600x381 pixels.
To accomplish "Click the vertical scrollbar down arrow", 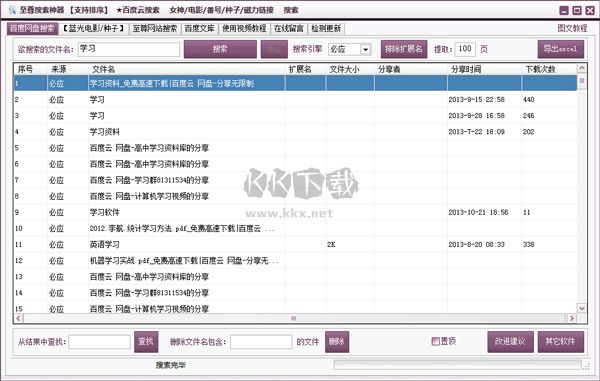I will point(582,308).
